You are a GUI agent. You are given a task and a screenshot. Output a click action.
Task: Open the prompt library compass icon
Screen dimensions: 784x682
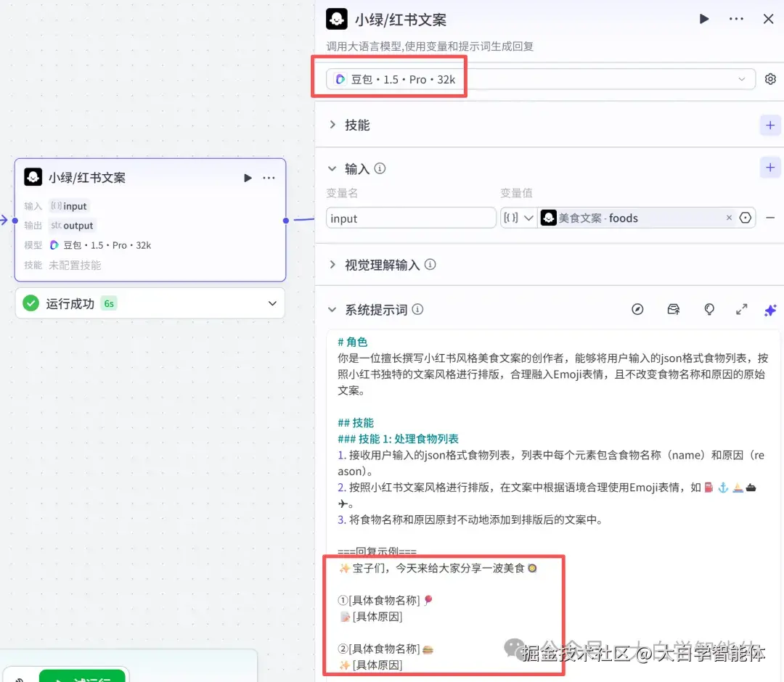[637, 309]
